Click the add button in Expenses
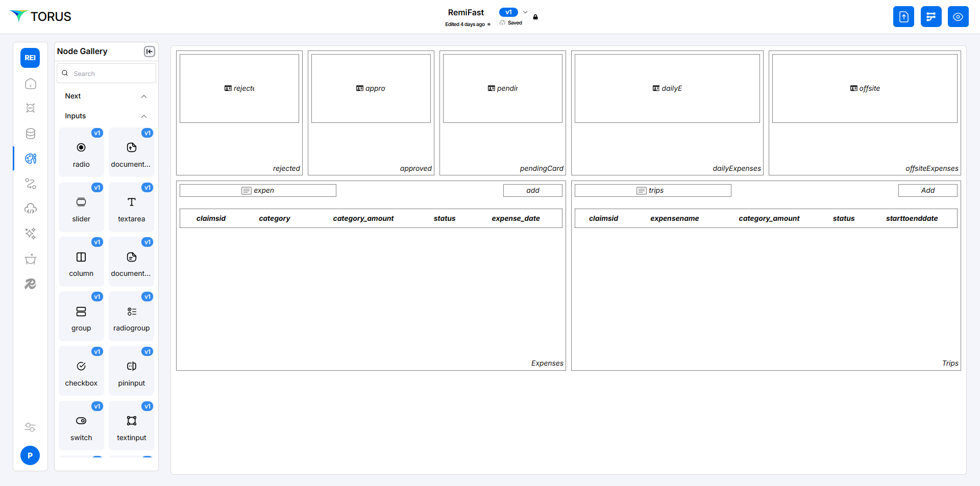Viewport: 980px width, 486px height. (532, 191)
